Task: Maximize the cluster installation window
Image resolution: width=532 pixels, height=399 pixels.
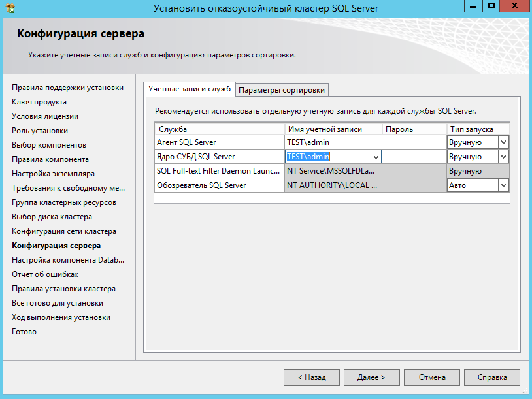Action: point(491,6)
